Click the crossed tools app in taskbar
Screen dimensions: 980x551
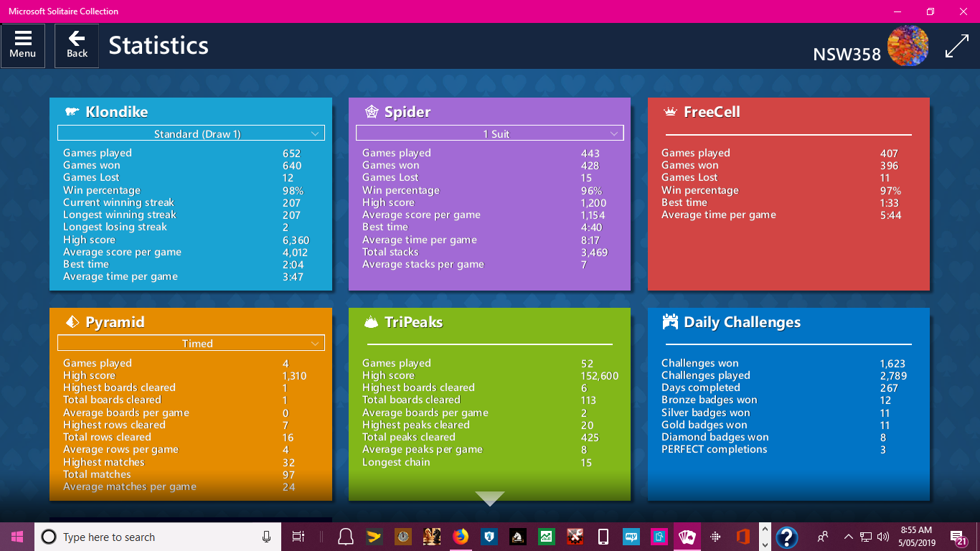[x=575, y=537]
